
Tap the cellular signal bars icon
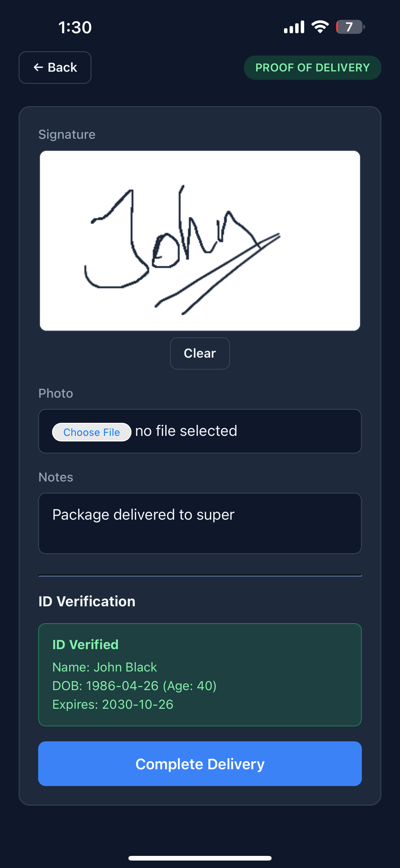(x=294, y=27)
